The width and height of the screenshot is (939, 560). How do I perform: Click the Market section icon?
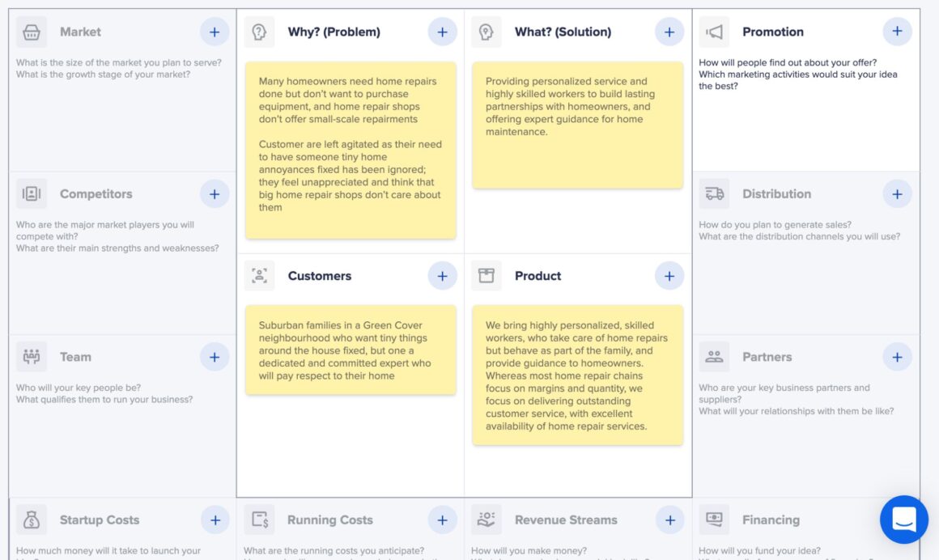[x=32, y=32]
